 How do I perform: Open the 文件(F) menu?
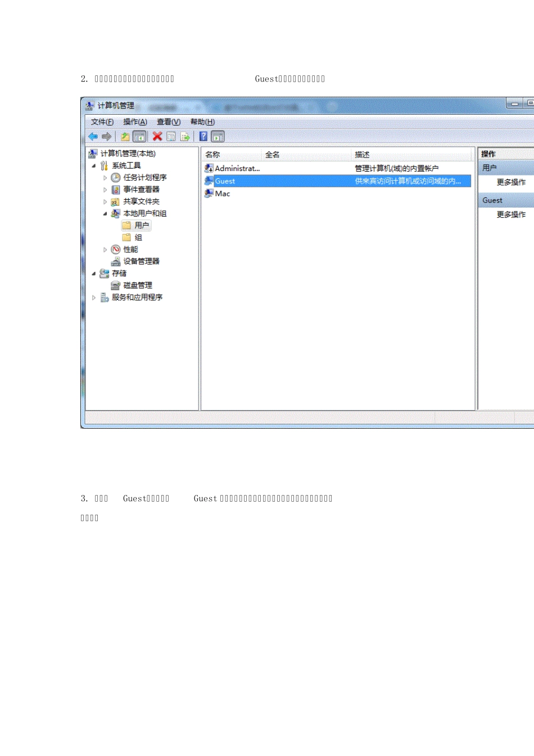[102, 122]
